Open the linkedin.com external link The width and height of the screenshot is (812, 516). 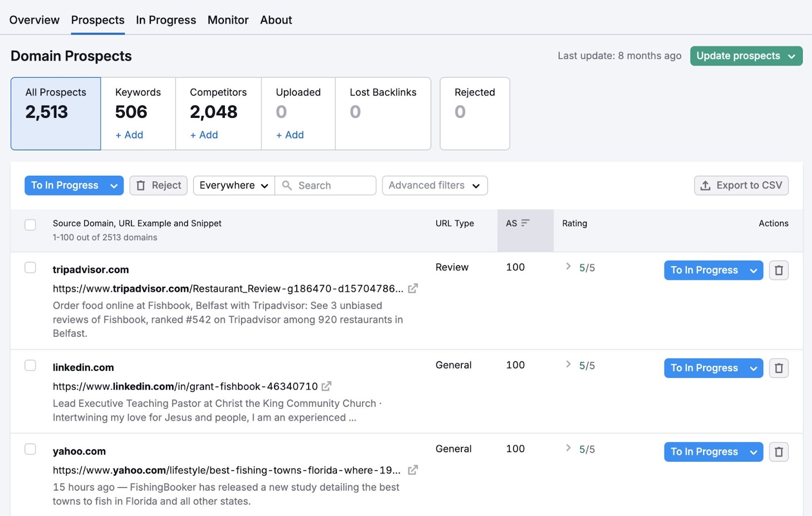click(x=327, y=386)
